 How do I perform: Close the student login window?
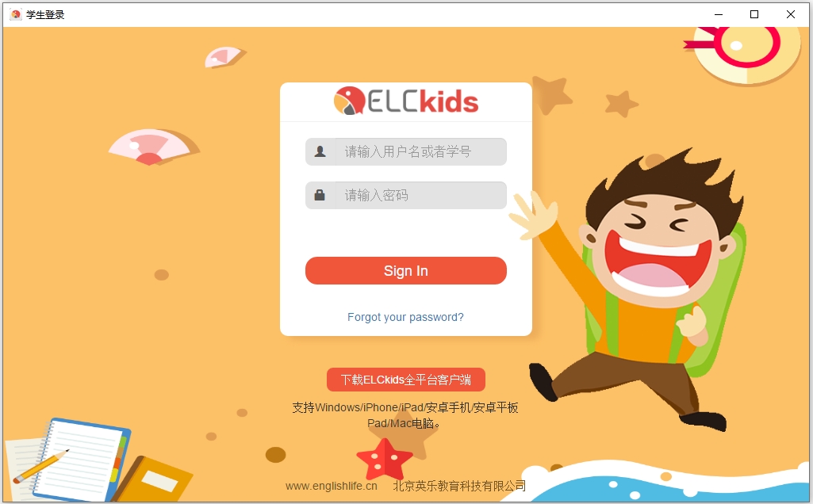(791, 14)
